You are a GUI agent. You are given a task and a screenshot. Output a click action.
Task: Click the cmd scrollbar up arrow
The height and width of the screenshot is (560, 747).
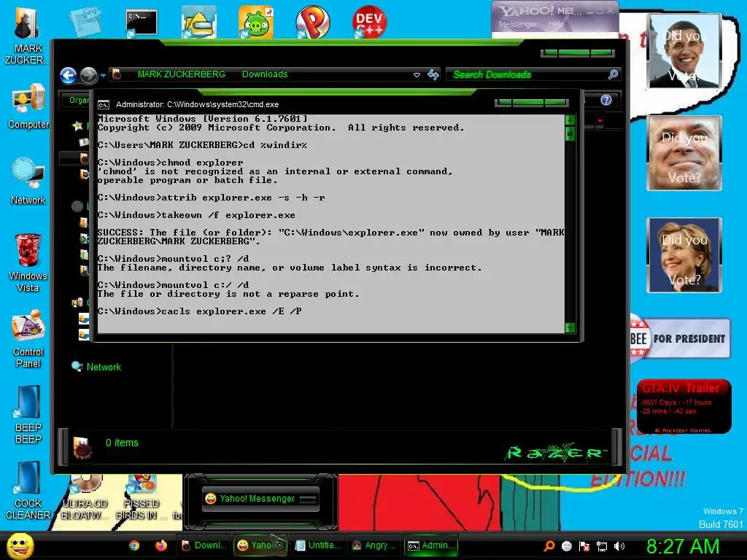(x=570, y=120)
